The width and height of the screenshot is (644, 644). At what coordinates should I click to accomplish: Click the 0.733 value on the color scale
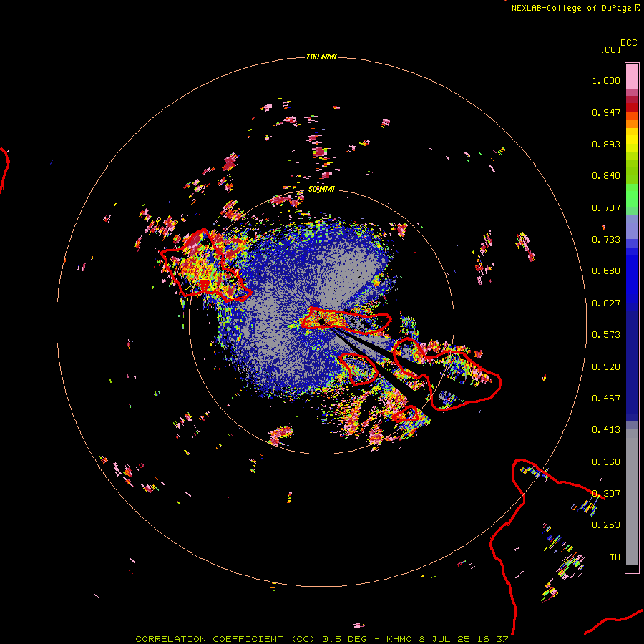coord(606,240)
